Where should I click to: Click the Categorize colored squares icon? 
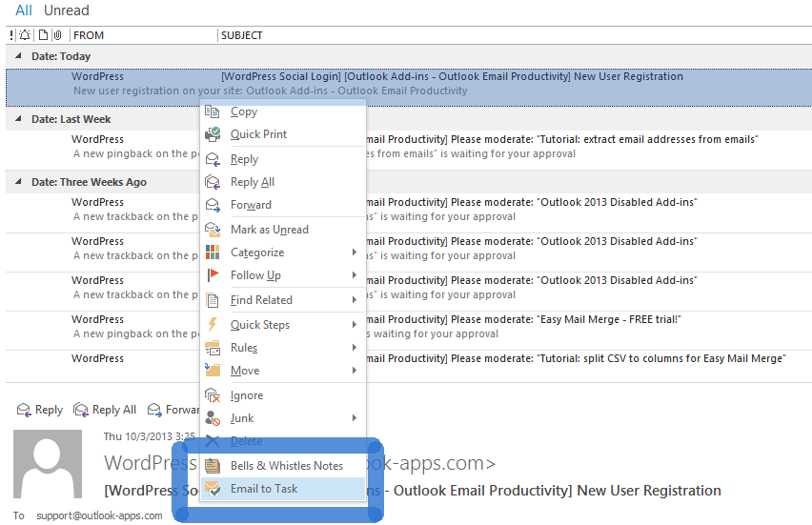[x=213, y=252]
